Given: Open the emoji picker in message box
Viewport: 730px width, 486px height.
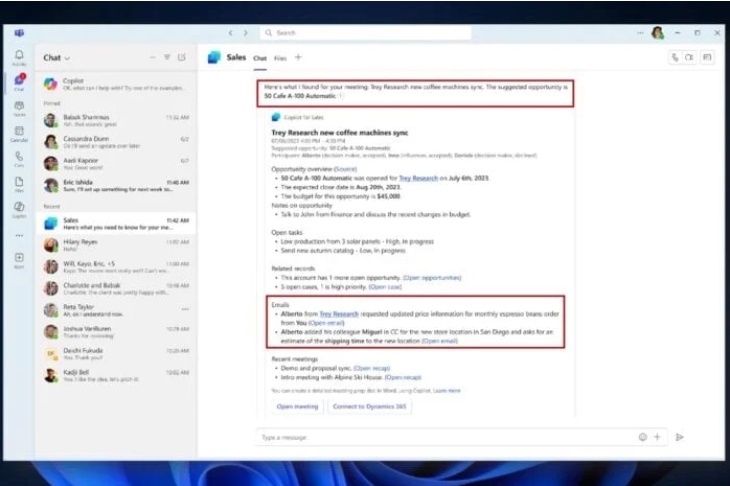Looking at the screenshot, I should click(x=642, y=437).
